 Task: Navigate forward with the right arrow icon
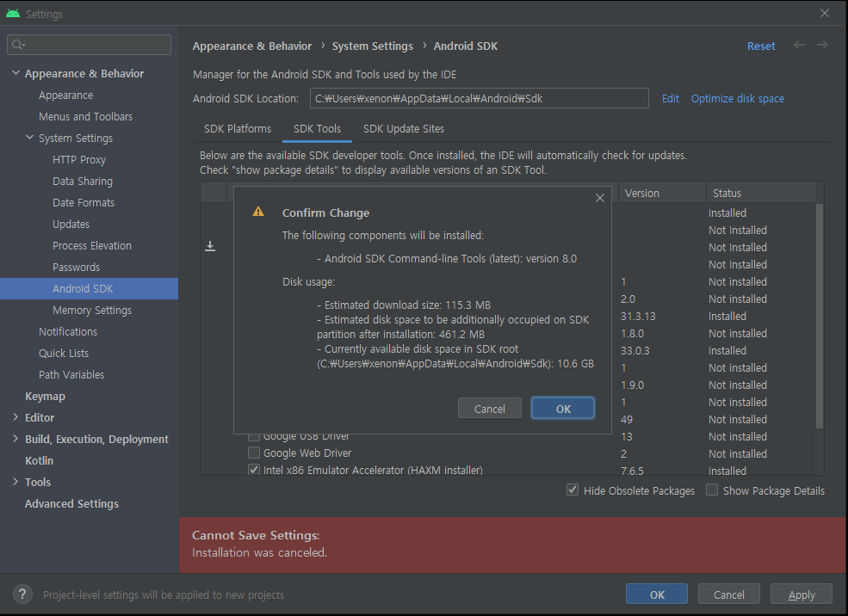click(822, 46)
